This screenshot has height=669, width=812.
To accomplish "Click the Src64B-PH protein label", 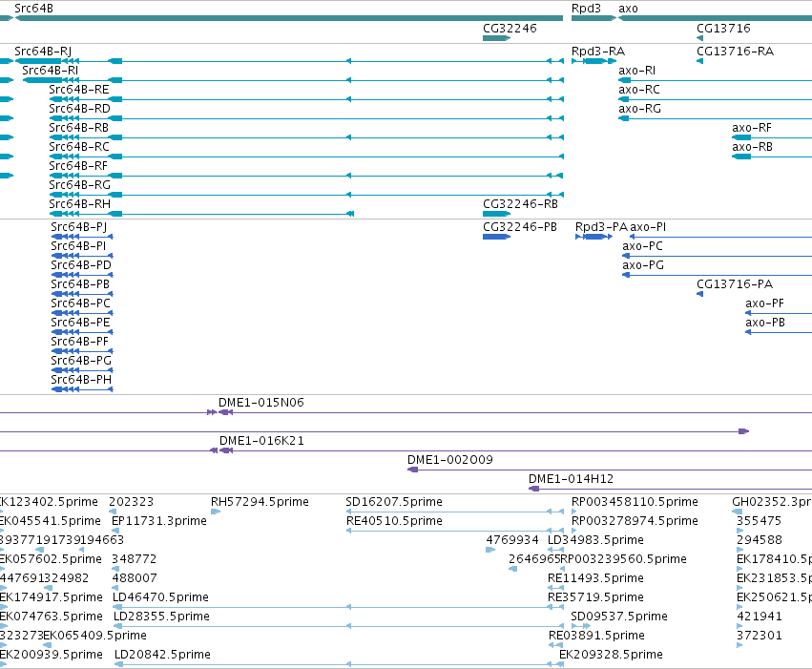I will tap(81, 380).
